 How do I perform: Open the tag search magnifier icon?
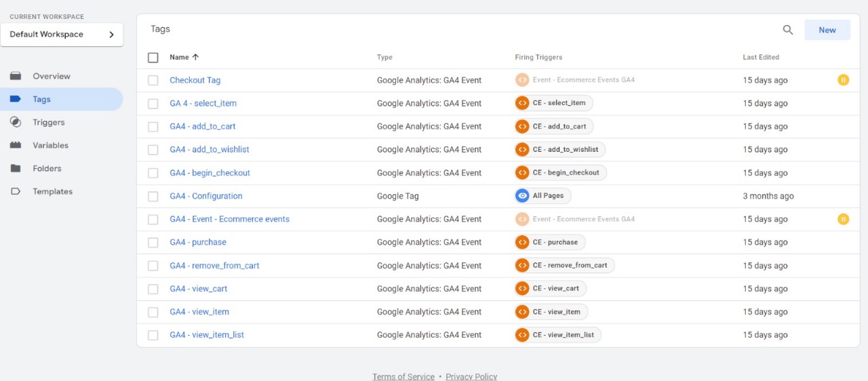pyautogui.click(x=788, y=30)
